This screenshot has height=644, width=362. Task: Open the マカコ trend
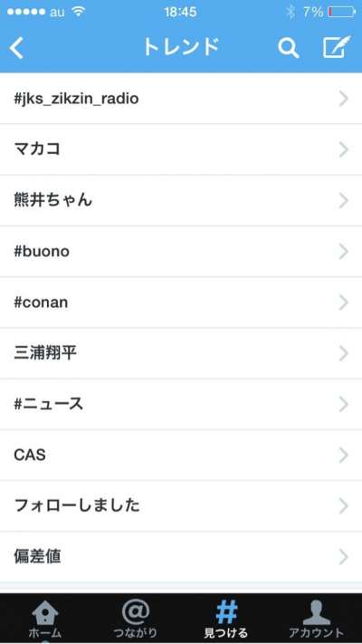click(x=181, y=149)
